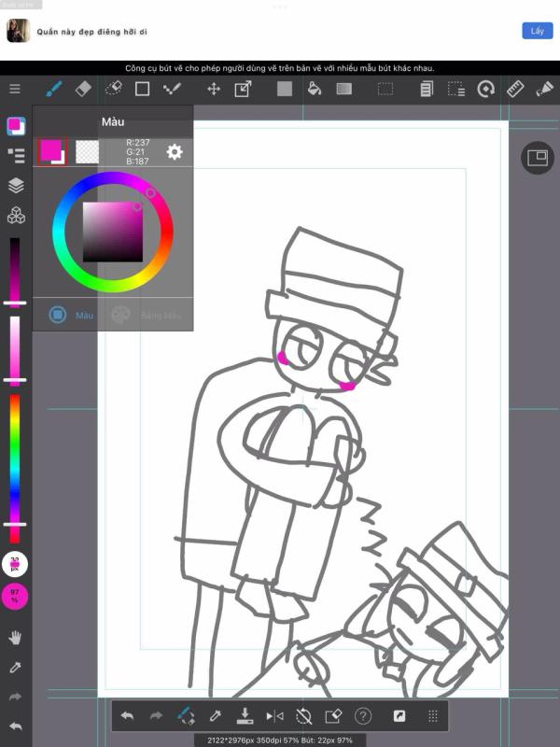Tap the sidebar redo arrow

[15, 697]
